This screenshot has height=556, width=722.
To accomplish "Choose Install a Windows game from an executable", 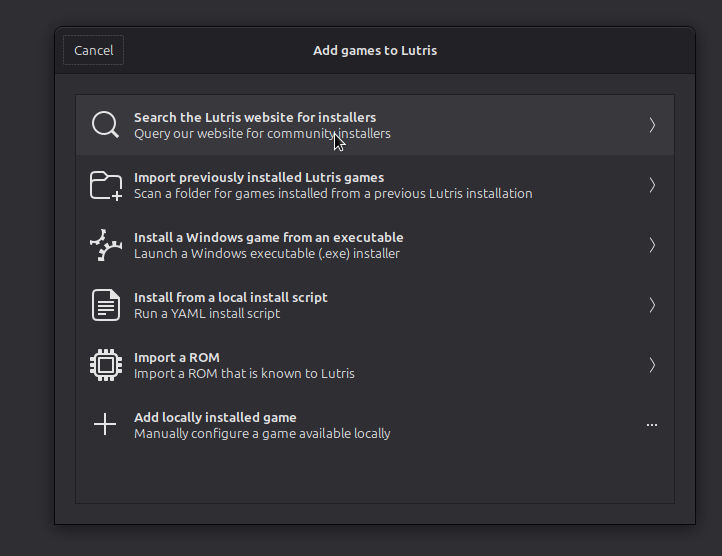I will [x=375, y=245].
